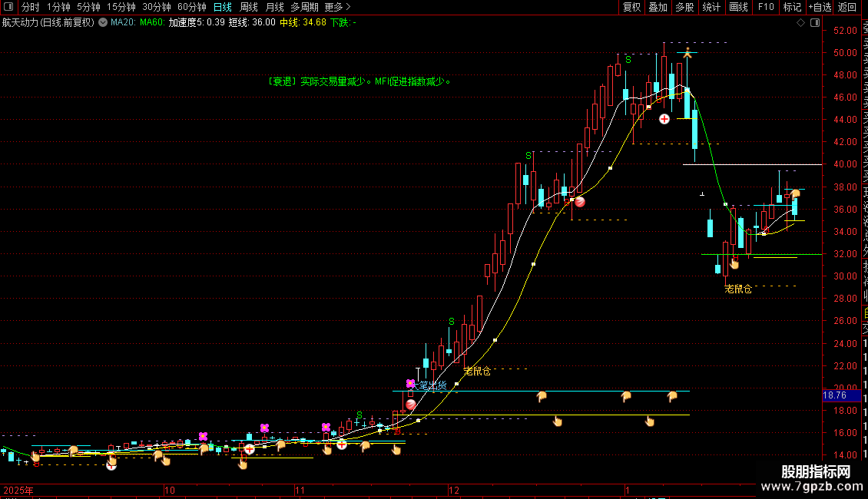Screen dimensions: 868x499
Task: Switch to the 60分钟 period tab
Action: (x=191, y=7)
